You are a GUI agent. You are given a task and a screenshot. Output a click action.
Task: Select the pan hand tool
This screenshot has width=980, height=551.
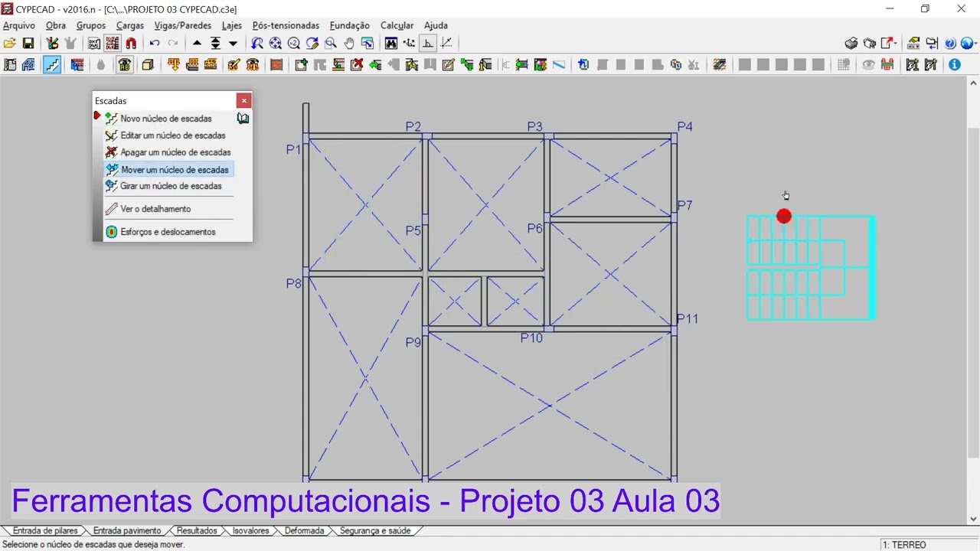click(349, 44)
